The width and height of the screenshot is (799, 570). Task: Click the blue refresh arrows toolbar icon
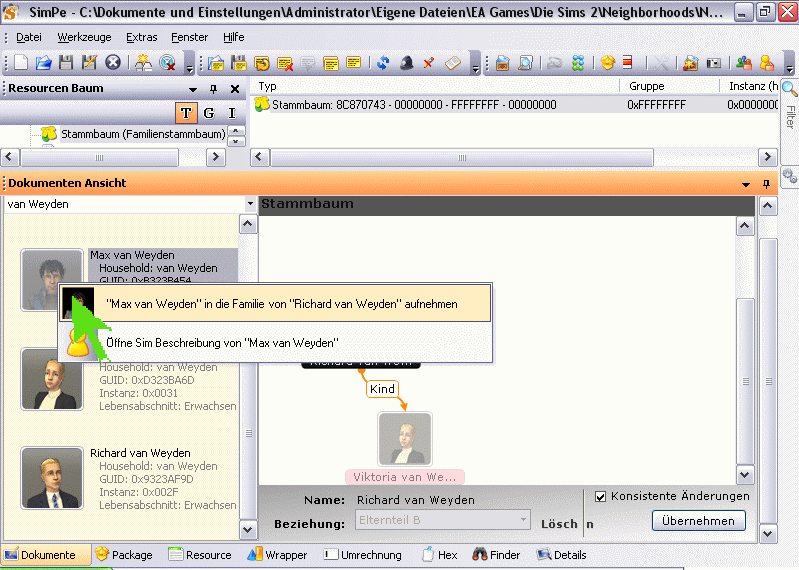[383, 63]
